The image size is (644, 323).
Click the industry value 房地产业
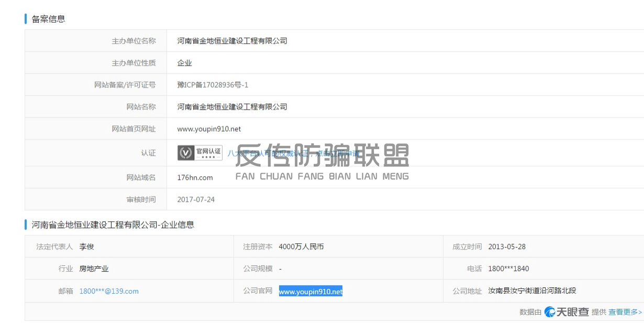click(94, 269)
